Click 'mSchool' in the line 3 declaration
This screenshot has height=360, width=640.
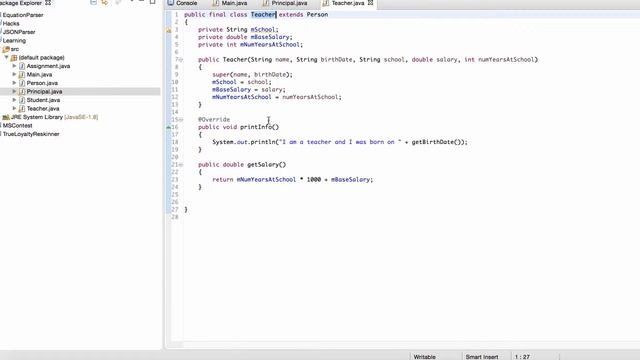263,30
